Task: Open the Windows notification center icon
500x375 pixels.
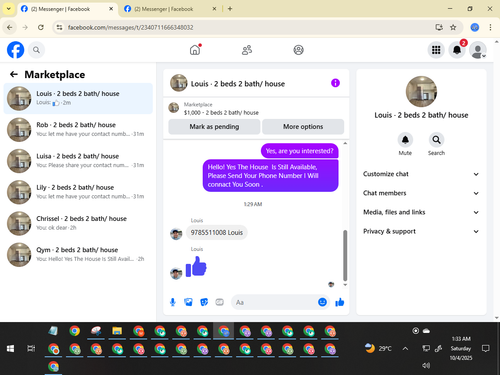Action: (x=486, y=349)
